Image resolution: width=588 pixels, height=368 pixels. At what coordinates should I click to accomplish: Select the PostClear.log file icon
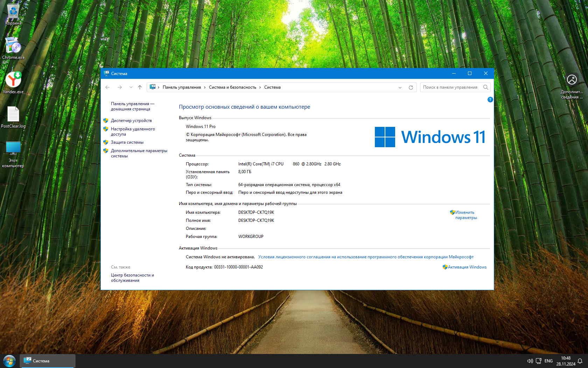(x=13, y=117)
